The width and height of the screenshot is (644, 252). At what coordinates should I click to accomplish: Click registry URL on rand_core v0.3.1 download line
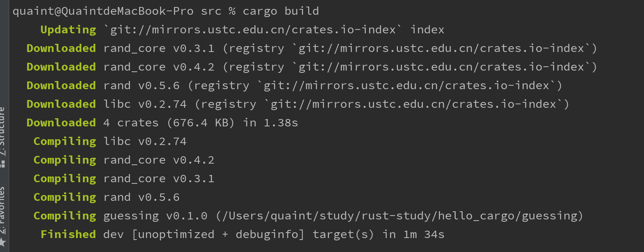(x=441, y=48)
